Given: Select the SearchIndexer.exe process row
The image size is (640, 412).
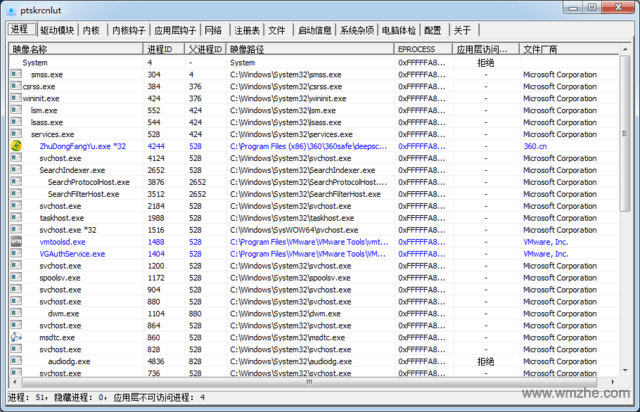Looking at the screenshot, I should tap(72, 170).
